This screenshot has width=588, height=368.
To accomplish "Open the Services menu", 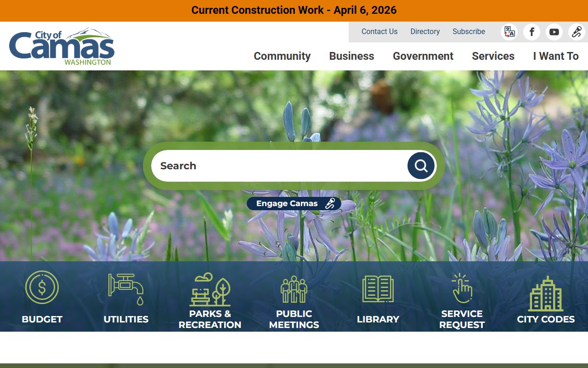I will [x=493, y=56].
